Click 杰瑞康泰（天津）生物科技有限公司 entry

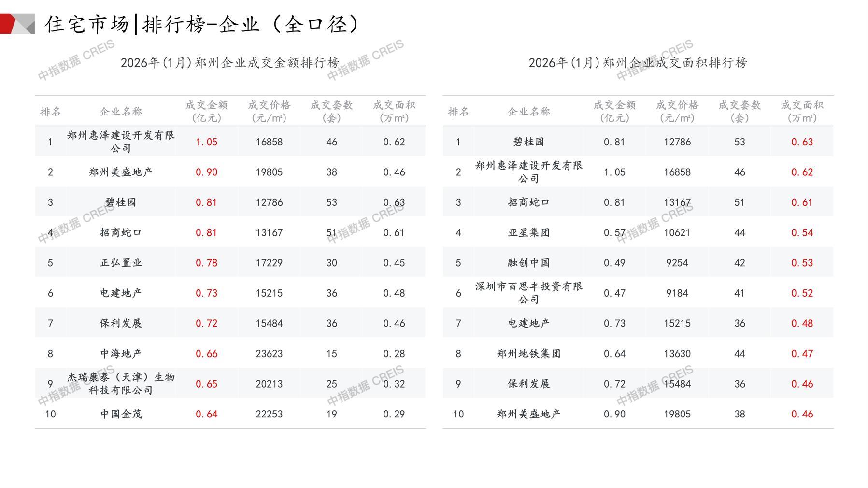coord(121,384)
